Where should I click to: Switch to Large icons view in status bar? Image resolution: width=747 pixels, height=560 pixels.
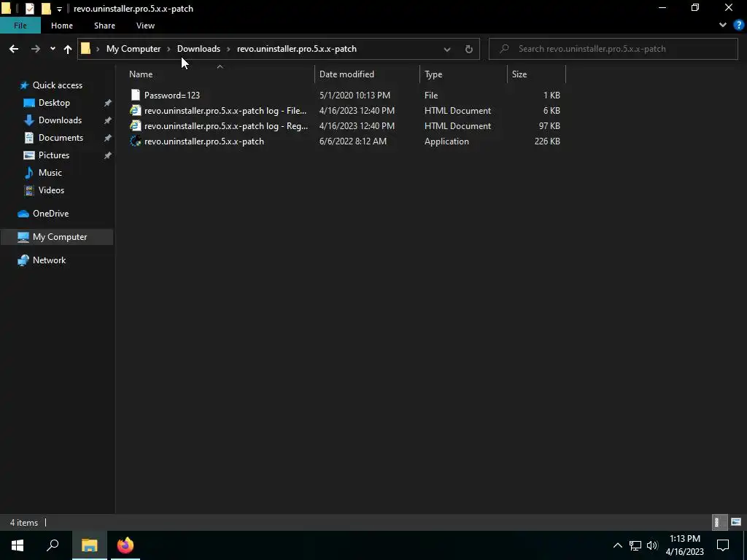(736, 522)
